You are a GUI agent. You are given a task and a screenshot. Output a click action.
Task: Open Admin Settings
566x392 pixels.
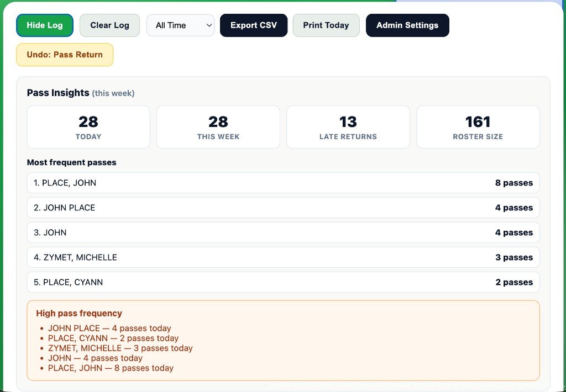pos(407,25)
